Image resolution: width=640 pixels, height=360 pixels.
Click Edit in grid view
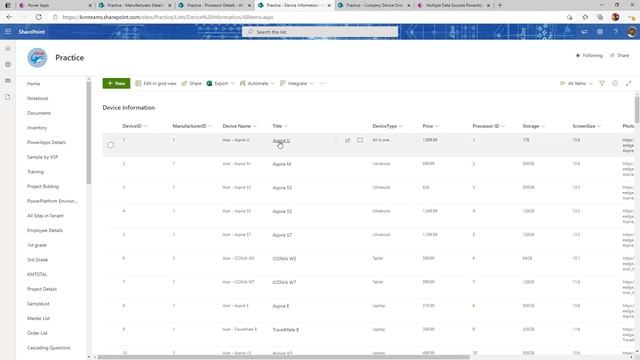pos(156,83)
